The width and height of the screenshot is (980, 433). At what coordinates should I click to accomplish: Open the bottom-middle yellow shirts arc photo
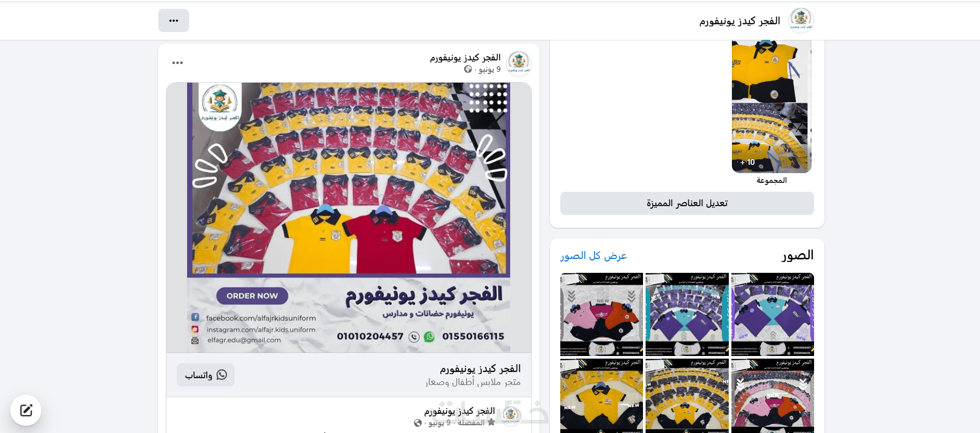pyautogui.click(x=687, y=396)
